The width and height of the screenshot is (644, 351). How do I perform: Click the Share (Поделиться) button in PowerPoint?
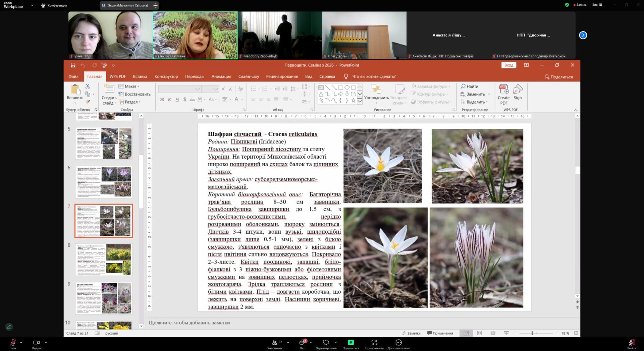point(558,77)
